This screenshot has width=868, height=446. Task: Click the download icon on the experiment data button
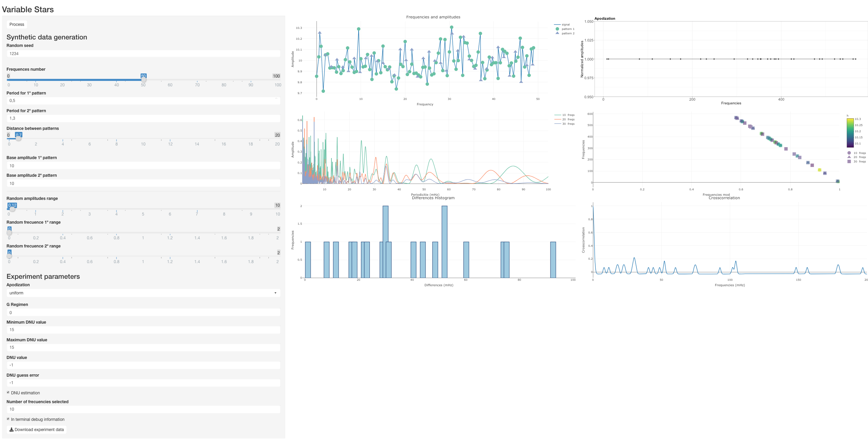coord(12,430)
